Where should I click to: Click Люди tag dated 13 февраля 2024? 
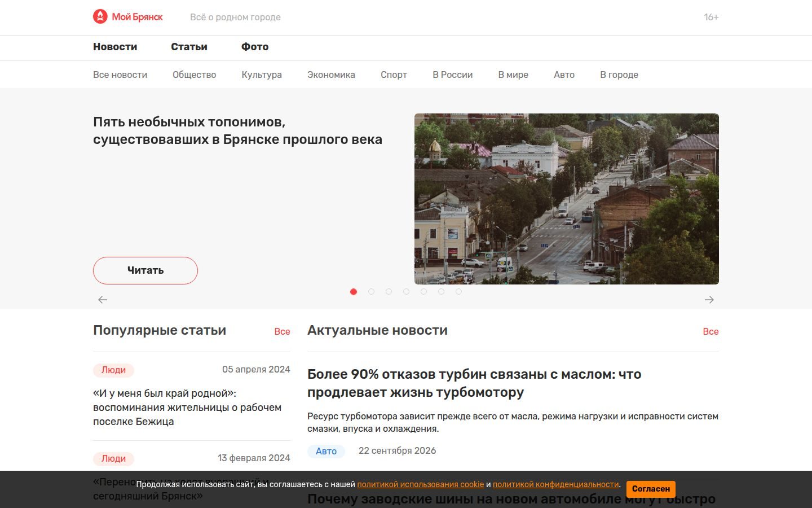click(x=113, y=459)
